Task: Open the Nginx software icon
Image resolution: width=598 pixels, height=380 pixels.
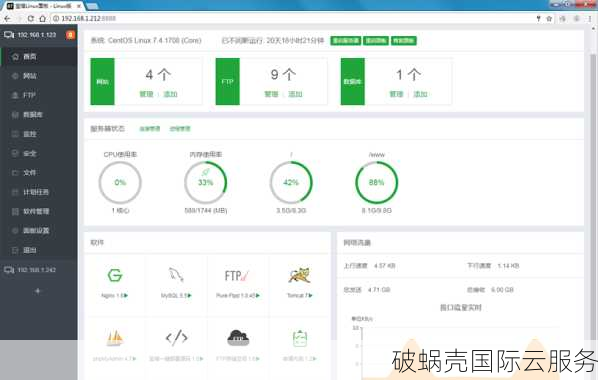Action: coord(114,275)
